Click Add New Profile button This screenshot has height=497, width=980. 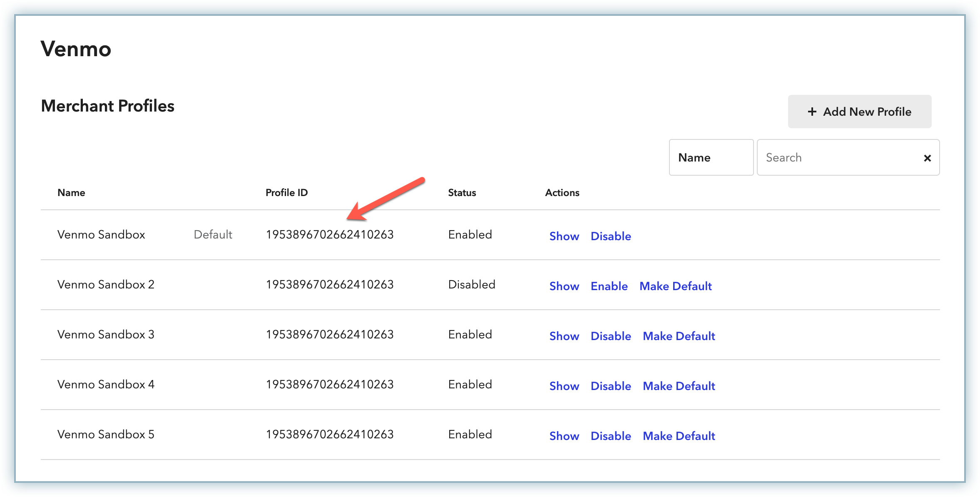859,112
